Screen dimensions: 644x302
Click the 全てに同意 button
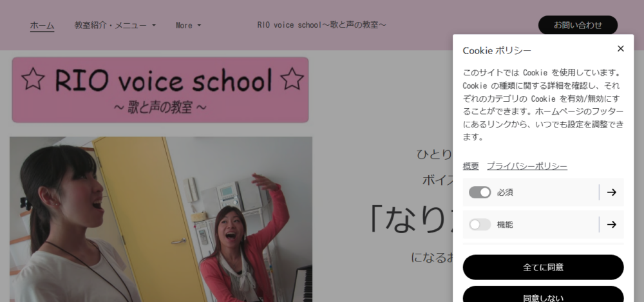tap(543, 267)
